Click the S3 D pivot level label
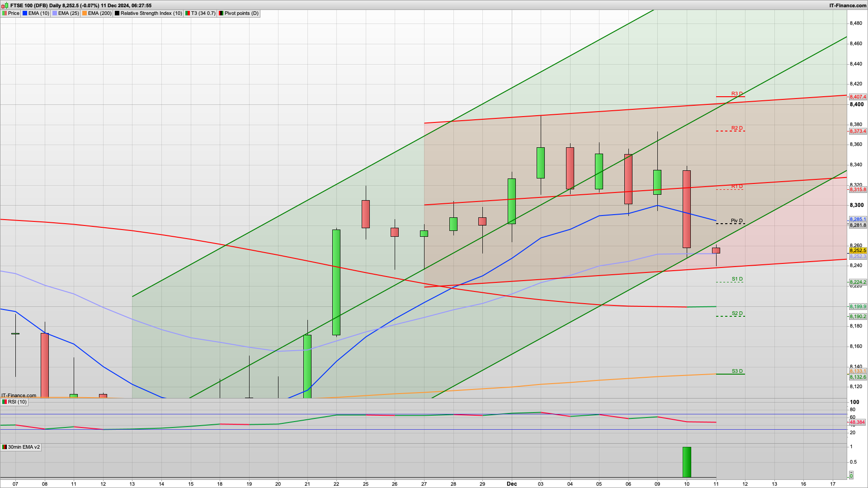The image size is (868, 488). pos(737,371)
